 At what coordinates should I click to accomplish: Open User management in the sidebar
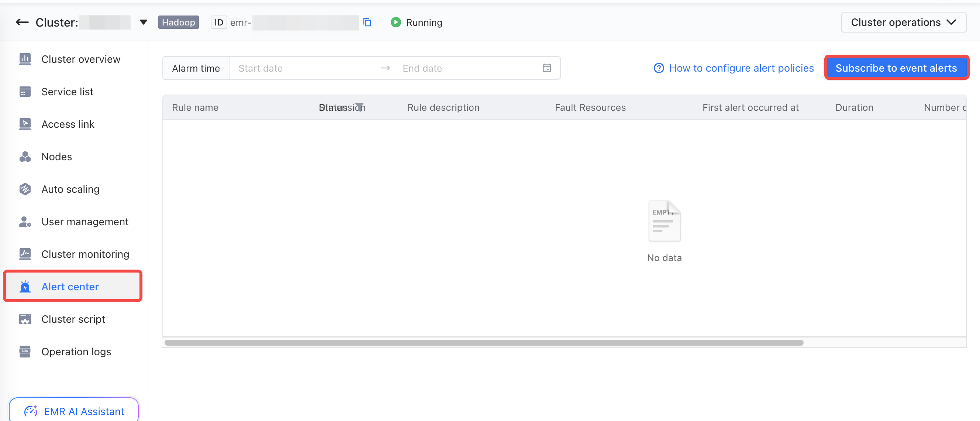(85, 222)
